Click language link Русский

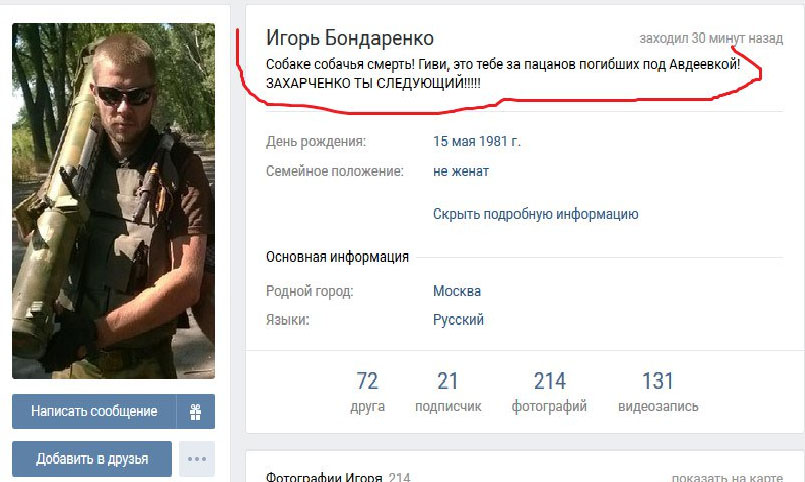click(x=458, y=320)
